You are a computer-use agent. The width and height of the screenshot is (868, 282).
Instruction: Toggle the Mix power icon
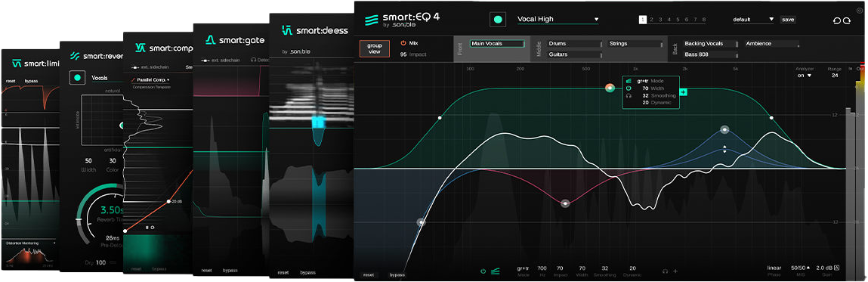[x=403, y=42]
